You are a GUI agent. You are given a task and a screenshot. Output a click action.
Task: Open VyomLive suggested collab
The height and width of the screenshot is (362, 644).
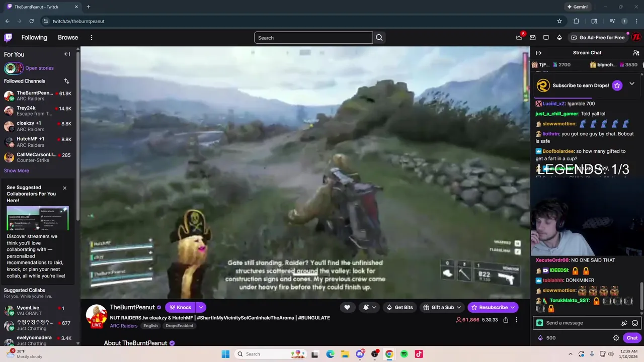(38, 310)
